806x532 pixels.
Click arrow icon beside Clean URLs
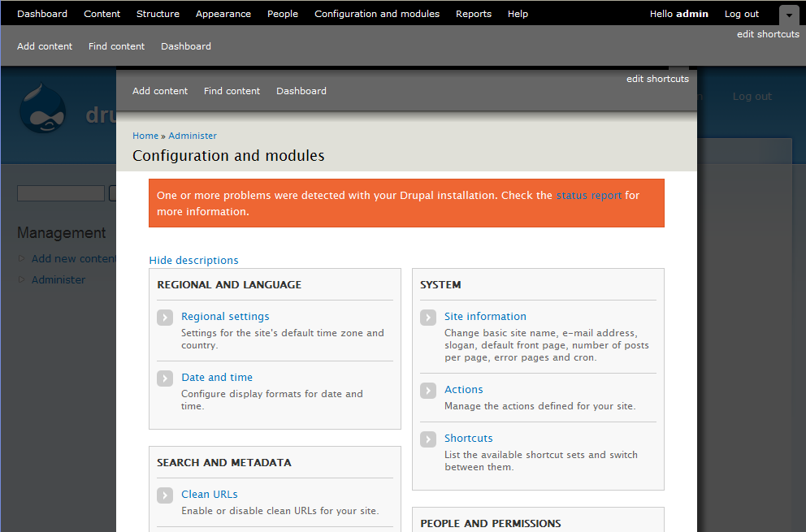click(x=165, y=495)
